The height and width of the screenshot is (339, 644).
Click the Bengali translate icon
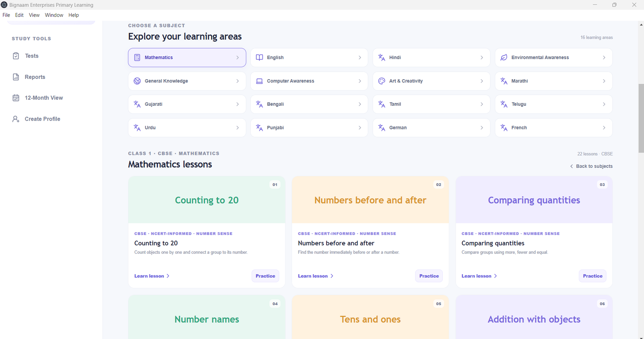pyautogui.click(x=260, y=104)
